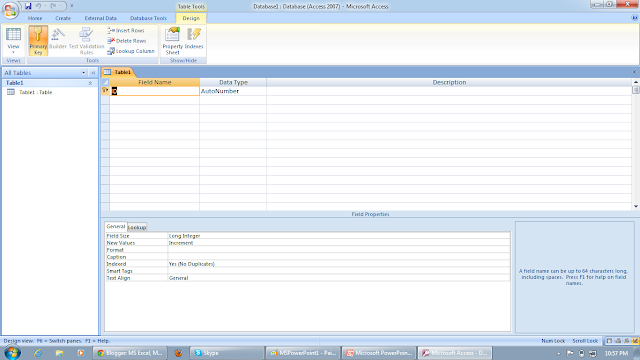Close the Table1 document tab

point(634,72)
